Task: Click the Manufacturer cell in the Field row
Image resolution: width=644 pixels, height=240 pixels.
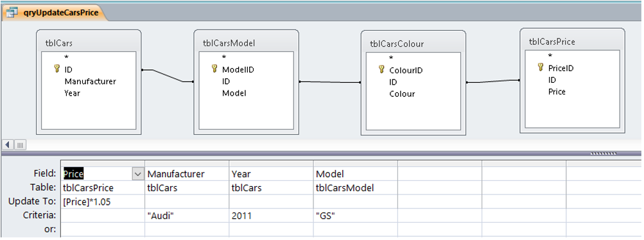Action: tap(187, 174)
